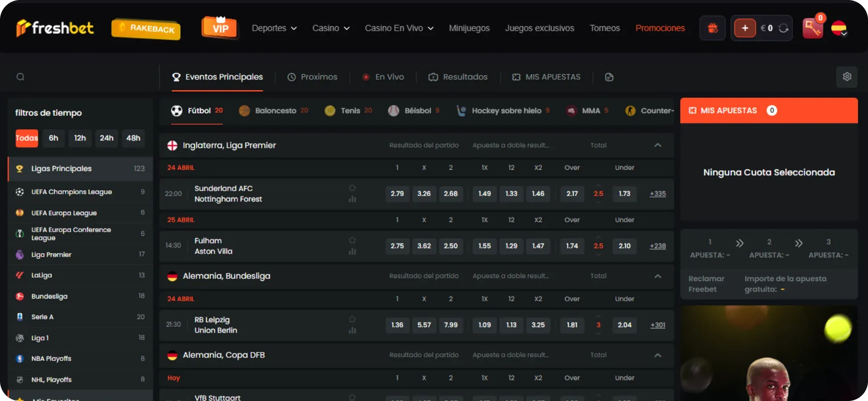Image resolution: width=868 pixels, height=401 pixels.
Task: Select Ligas Principales category
Action: 81,168
